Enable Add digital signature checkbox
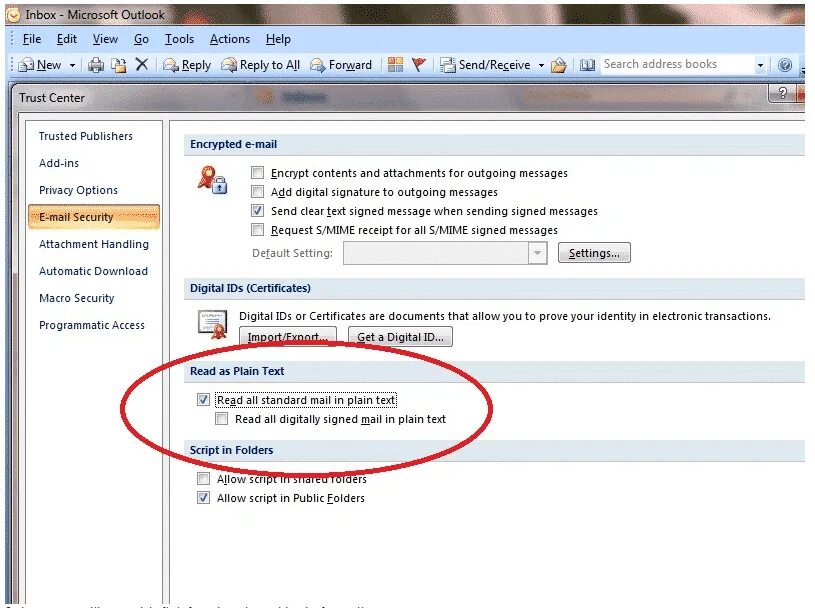This screenshot has width=815, height=608. (x=257, y=192)
